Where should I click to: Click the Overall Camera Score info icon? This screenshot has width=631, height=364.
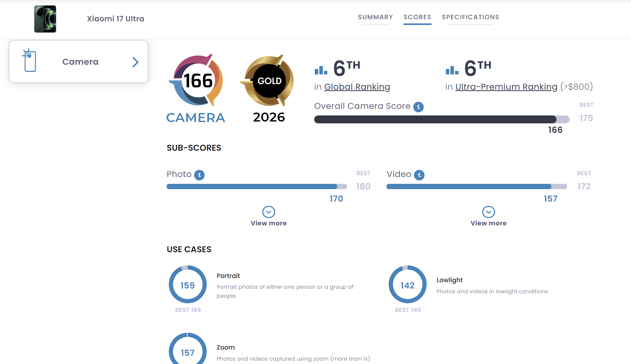(x=418, y=107)
